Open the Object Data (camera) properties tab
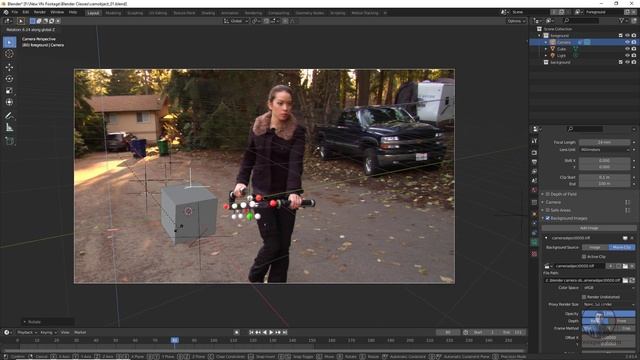The image size is (640, 360). [x=534, y=242]
